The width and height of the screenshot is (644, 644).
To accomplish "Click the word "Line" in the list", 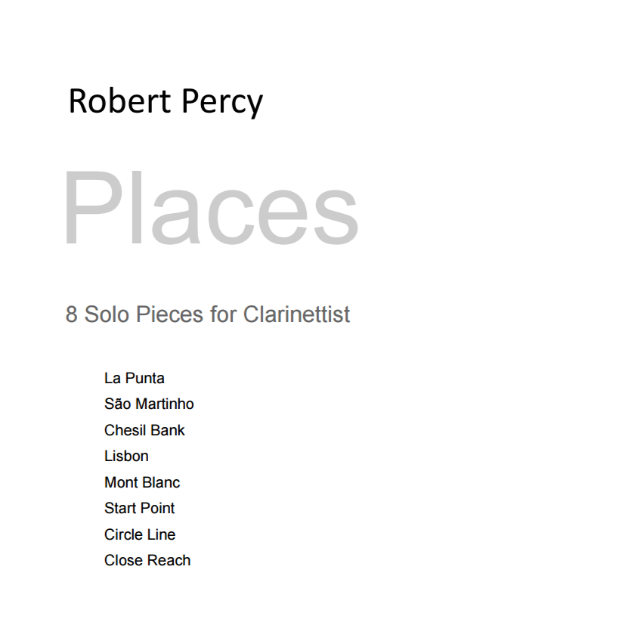I will tap(162, 534).
